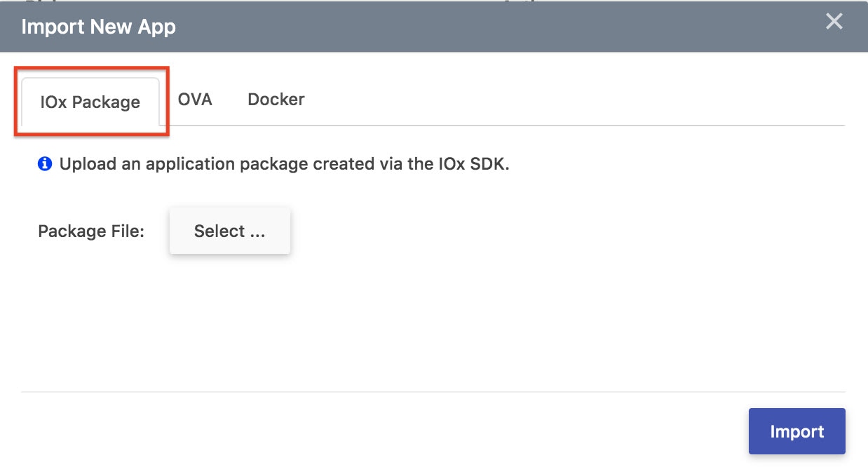Switch to the OVA tab
Screen dimensions: 868x474
(195, 100)
